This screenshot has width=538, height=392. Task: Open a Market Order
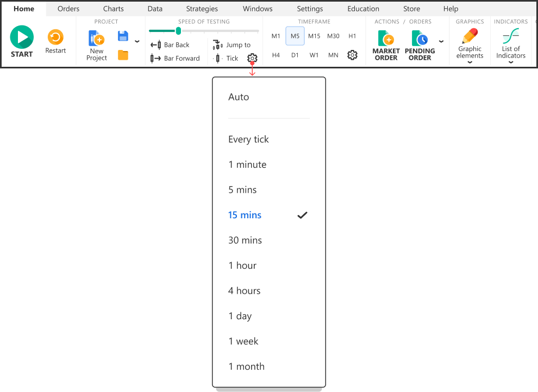click(386, 45)
